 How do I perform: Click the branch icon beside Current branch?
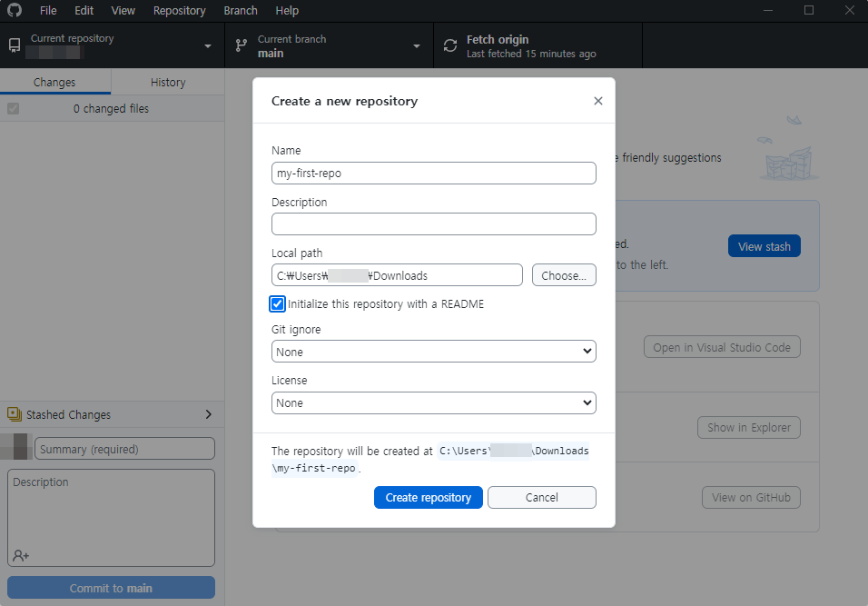241,45
